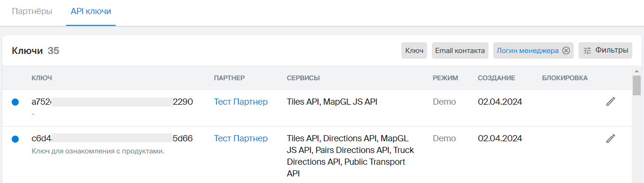Filter by Email контакта chip
This screenshot has width=644, height=183.
460,51
